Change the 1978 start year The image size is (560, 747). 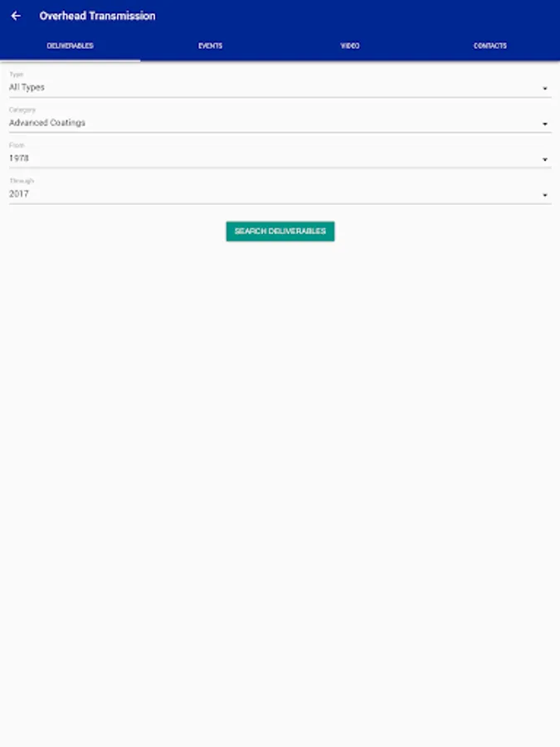point(280,159)
